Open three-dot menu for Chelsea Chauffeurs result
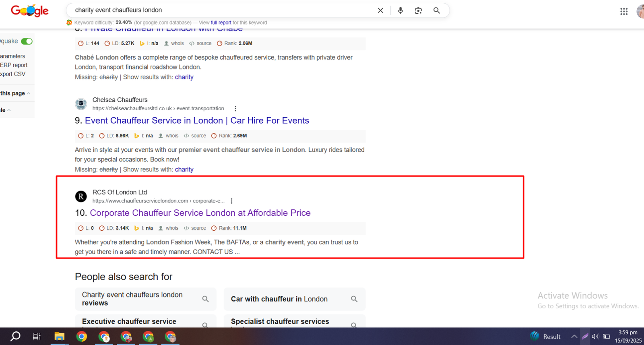Viewport: 644px width, 345px height. point(235,109)
